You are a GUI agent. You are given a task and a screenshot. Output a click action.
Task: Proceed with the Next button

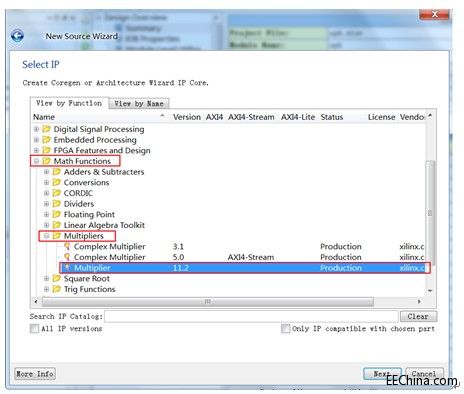(382, 374)
